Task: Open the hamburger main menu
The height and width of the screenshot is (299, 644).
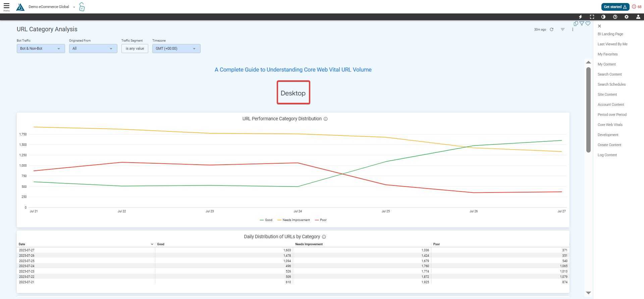Action: (6, 6)
